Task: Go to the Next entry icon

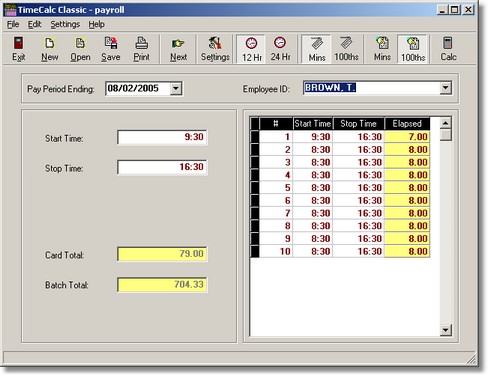Action: click(x=178, y=49)
